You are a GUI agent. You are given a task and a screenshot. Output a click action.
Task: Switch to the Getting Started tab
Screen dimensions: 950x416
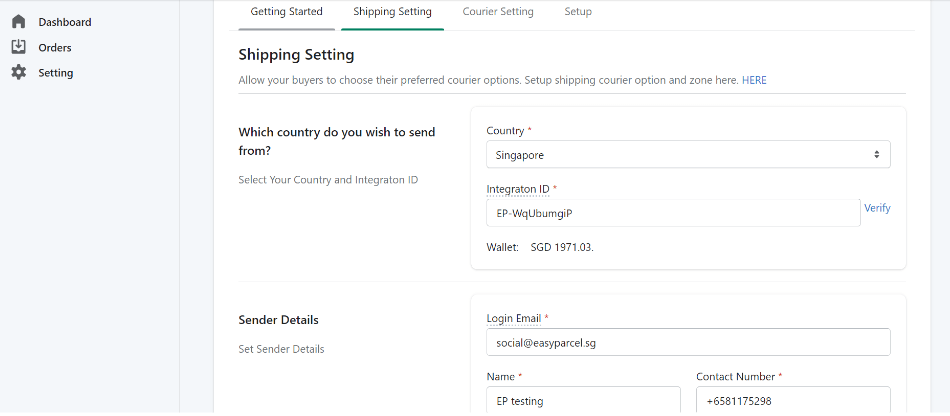click(287, 12)
